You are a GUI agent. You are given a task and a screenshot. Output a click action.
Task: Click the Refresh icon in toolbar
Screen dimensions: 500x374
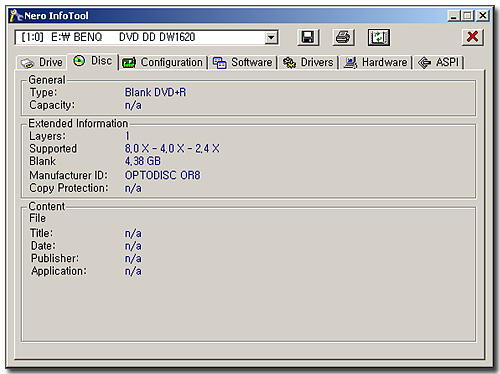pyautogui.click(x=379, y=37)
